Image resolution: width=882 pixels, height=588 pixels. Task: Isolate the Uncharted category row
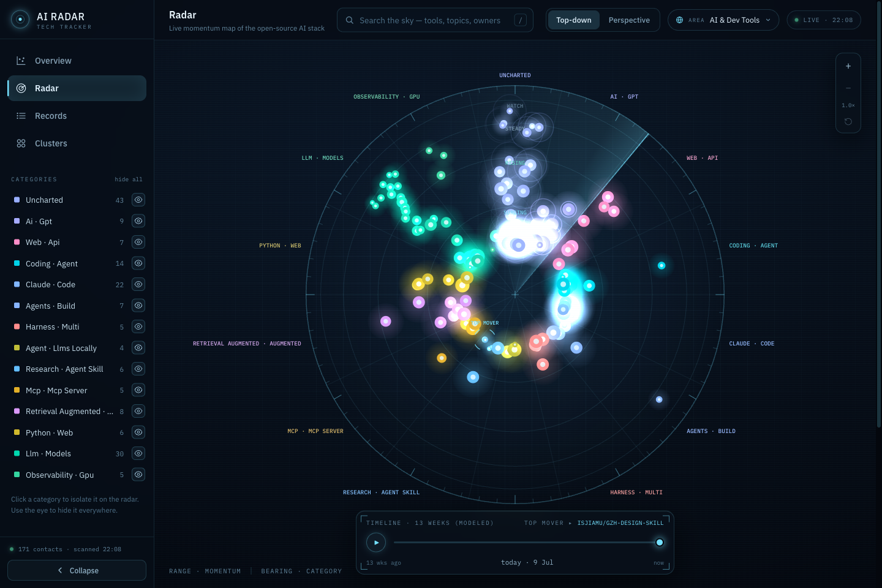(69, 200)
